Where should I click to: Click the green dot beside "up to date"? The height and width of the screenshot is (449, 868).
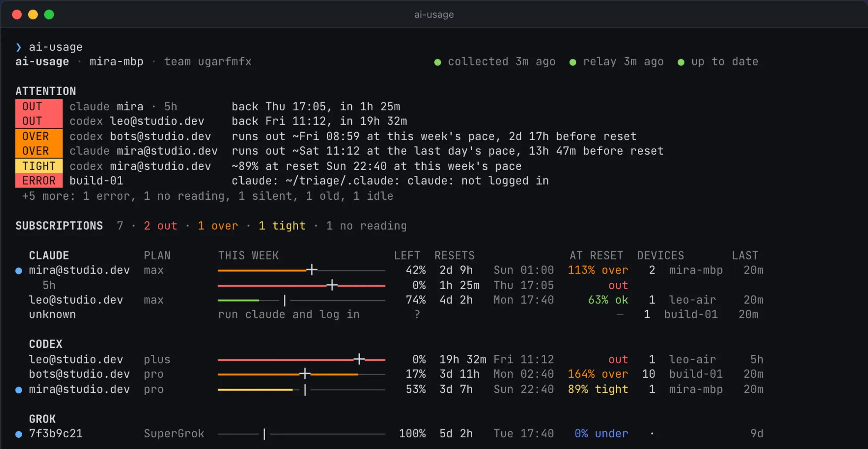(x=681, y=62)
